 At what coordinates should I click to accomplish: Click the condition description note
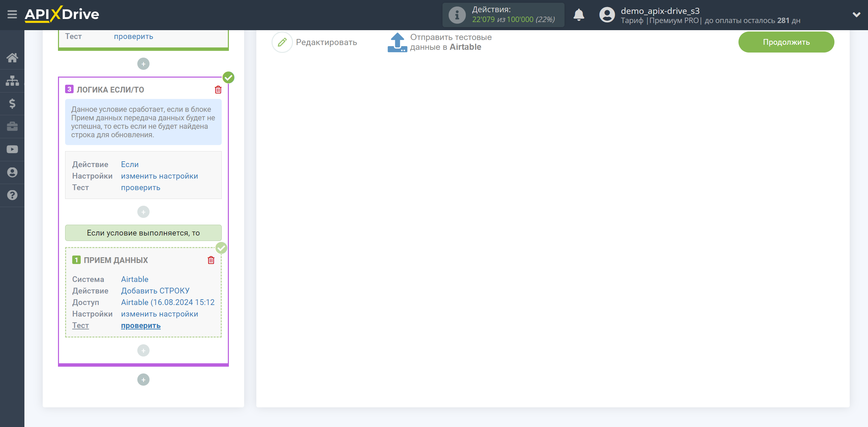coord(143,122)
